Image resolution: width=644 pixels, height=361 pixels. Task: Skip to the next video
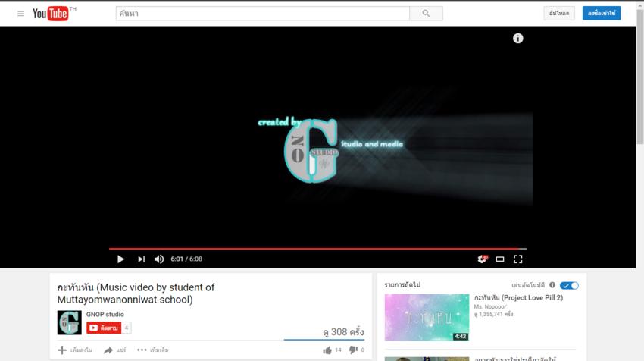pyautogui.click(x=141, y=259)
